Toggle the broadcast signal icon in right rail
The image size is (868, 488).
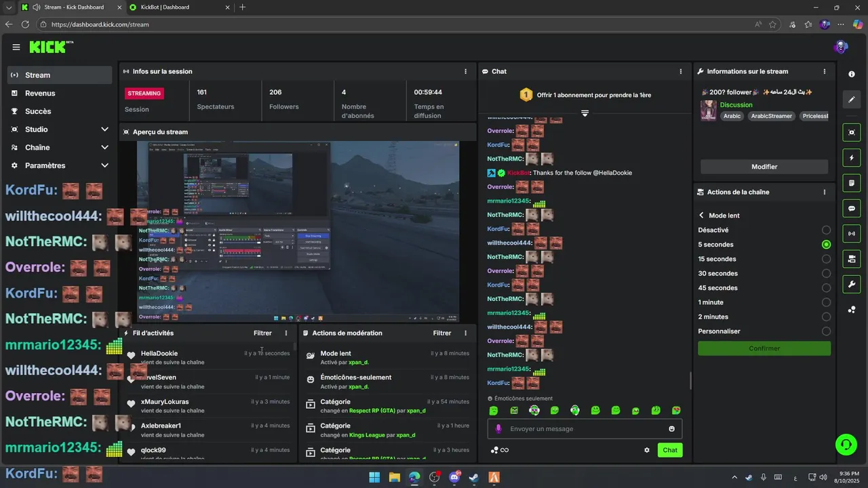[852, 234]
